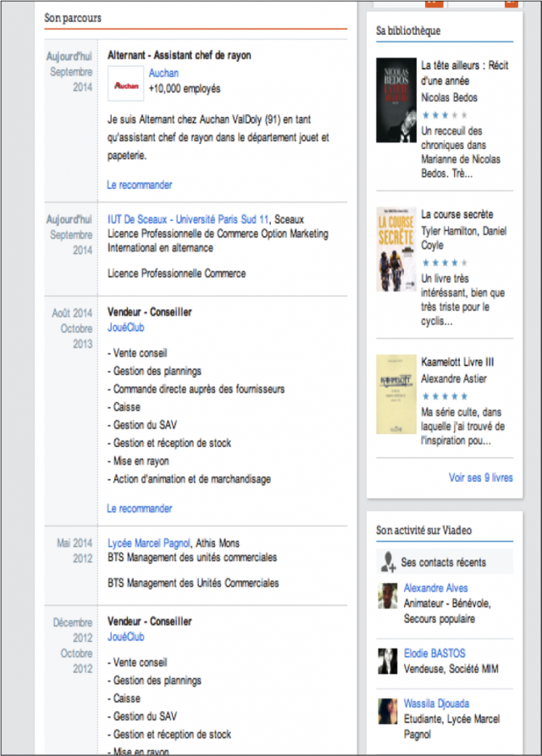Viewport: 542px width, 756px height.
Task: Click star rating for La course secrète
Action: coord(444,262)
